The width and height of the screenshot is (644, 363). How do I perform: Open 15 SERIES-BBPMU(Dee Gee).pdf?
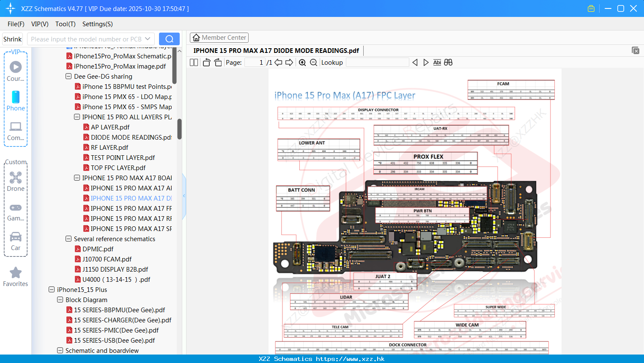pyautogui.click(x=119, y=310)
